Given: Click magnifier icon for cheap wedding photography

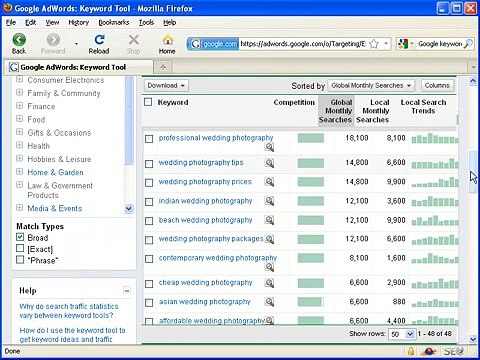Looking at the screenshot, I should tap(269, 283).
